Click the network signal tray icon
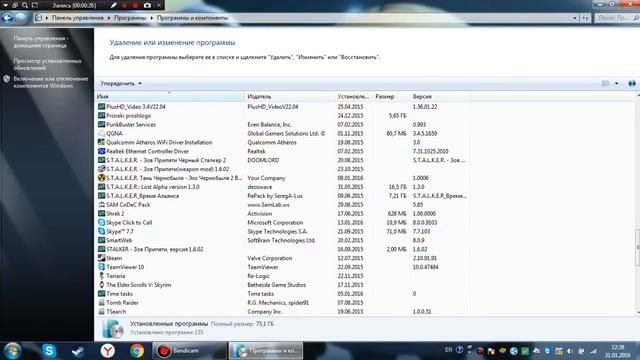Viewport: 640px width, 360px height. coord(593,351)
